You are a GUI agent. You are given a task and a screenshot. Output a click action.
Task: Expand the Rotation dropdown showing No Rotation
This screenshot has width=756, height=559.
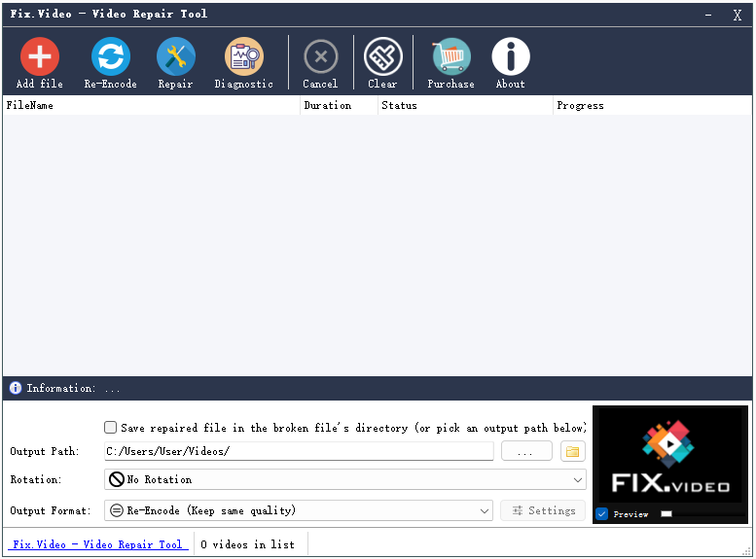pyautogui.click(x=345, y=479)
